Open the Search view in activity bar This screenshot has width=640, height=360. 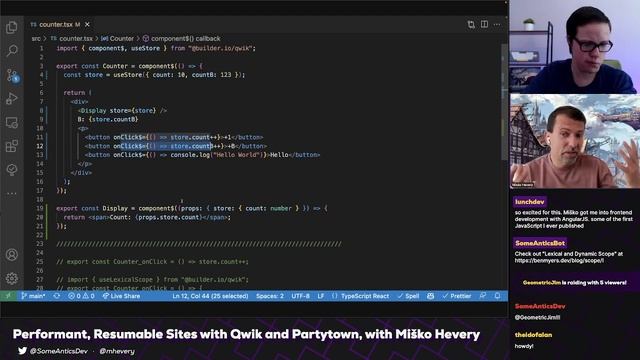(12, 51)
